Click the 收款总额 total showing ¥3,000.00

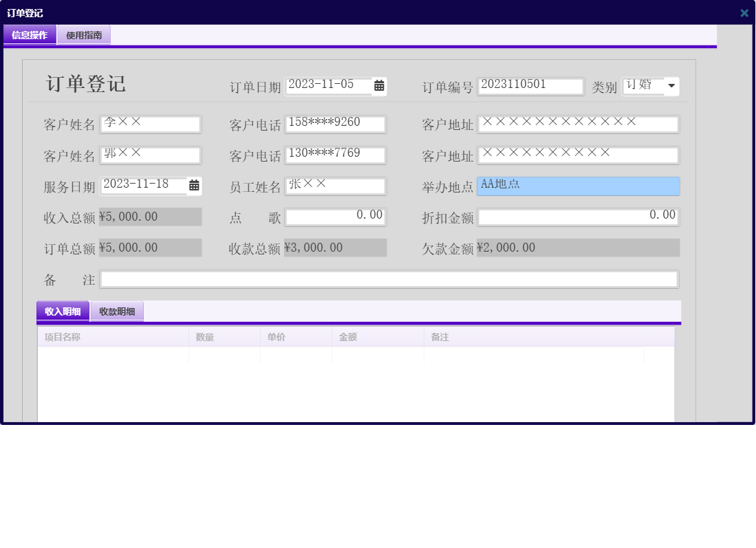click(335, 248)
